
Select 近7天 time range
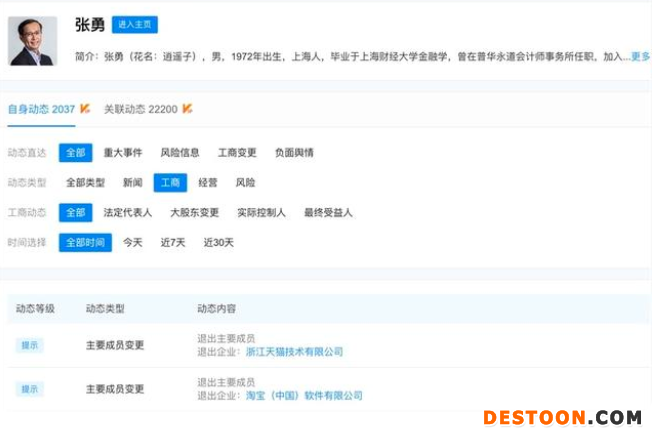click(174, 243)
